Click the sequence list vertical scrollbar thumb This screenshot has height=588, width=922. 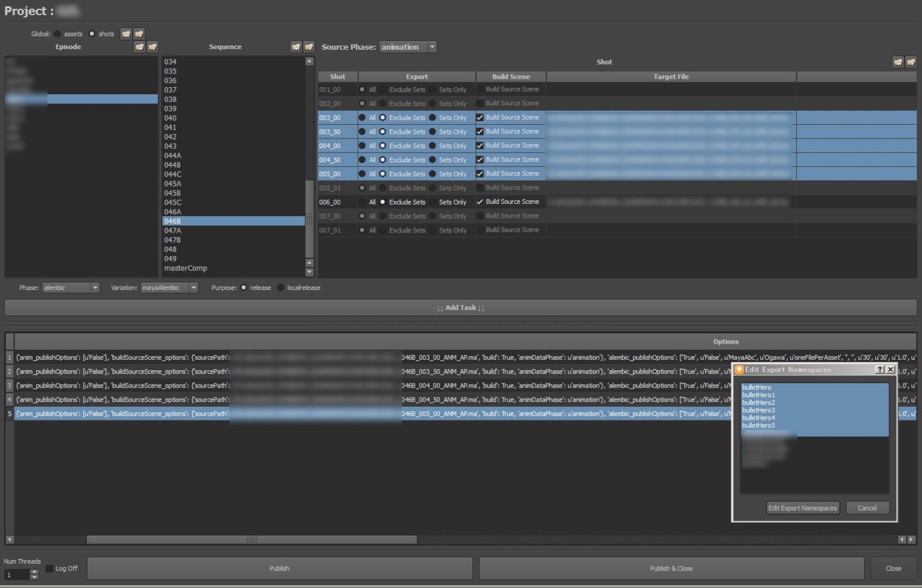coord(309,219)
